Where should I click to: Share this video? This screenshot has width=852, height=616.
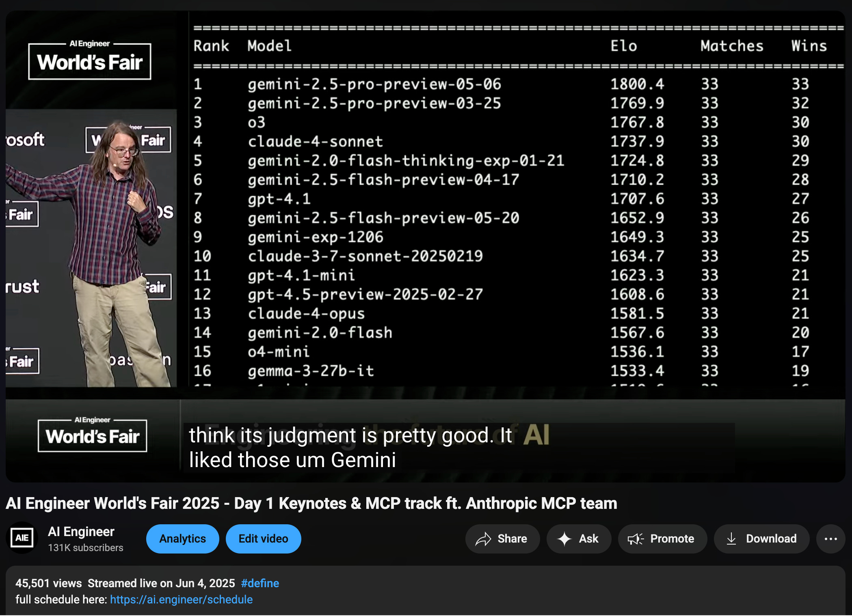coord(502,538)
